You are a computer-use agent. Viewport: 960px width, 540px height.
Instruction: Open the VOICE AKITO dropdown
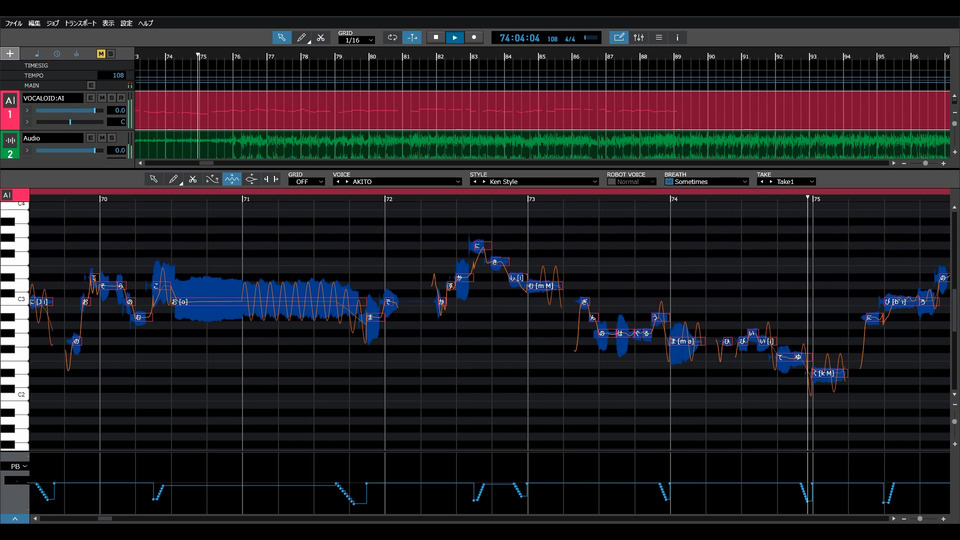[x=397, y=182]
